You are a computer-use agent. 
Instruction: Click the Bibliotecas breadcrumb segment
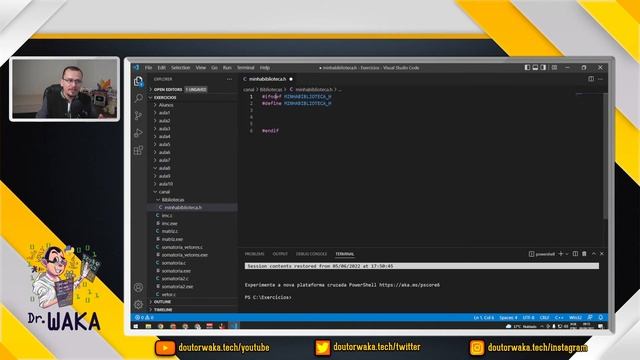271,89
